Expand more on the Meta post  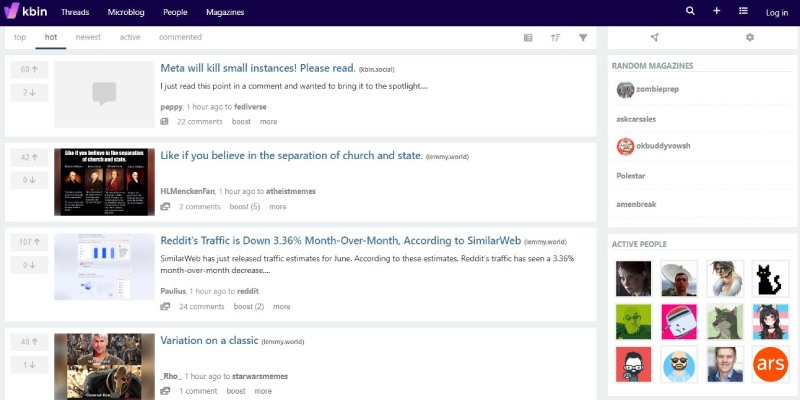[268, 121]
